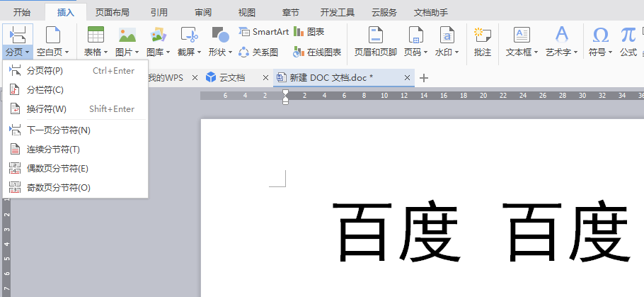Click the first-line indent marker on ruler

pos(285,93)
